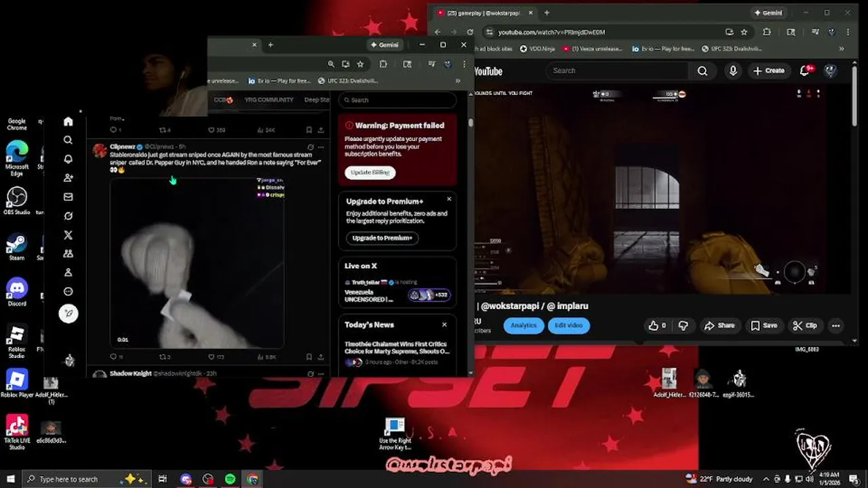The height and width of the screenshot is (488, 868).
Task: Like the YouTube video
Action: pyautogui.click(x=657, y=325)
